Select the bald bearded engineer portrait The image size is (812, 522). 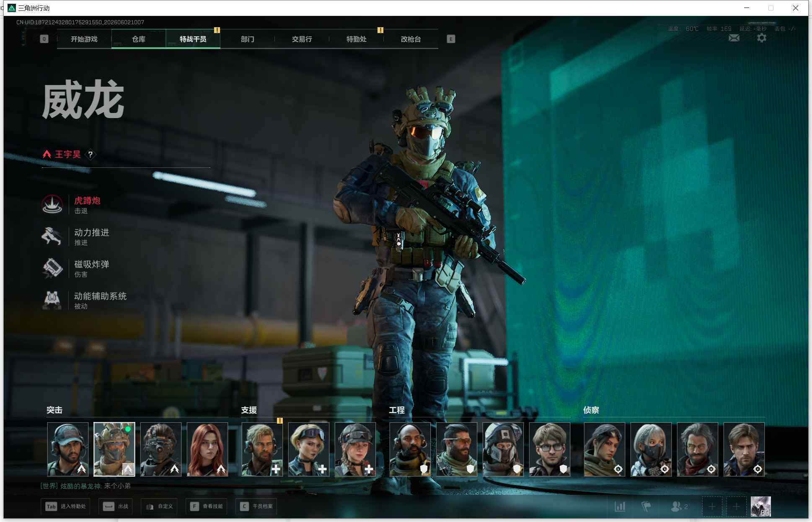[x=410, y=449]
